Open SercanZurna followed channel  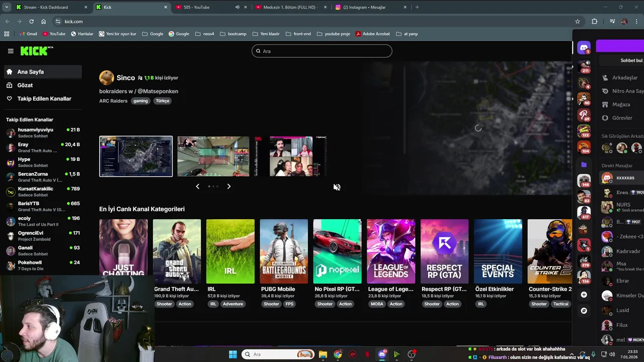click(43, 177)
